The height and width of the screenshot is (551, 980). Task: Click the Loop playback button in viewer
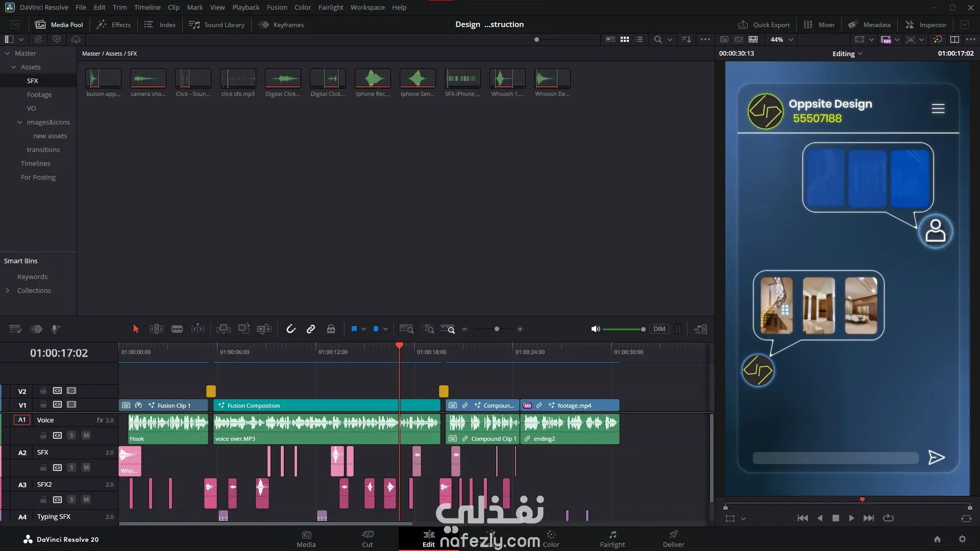[888, 518]
